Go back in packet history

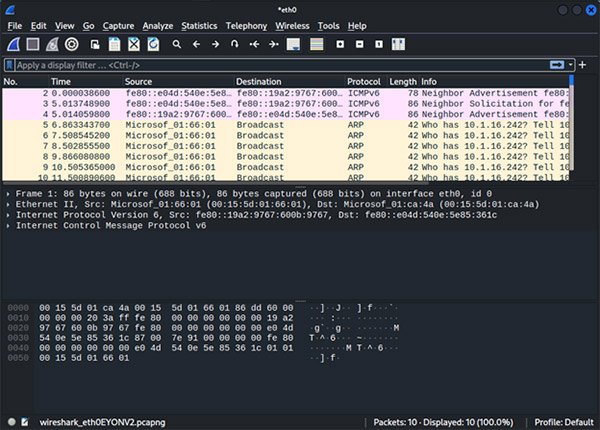click(x=196, y=45)
